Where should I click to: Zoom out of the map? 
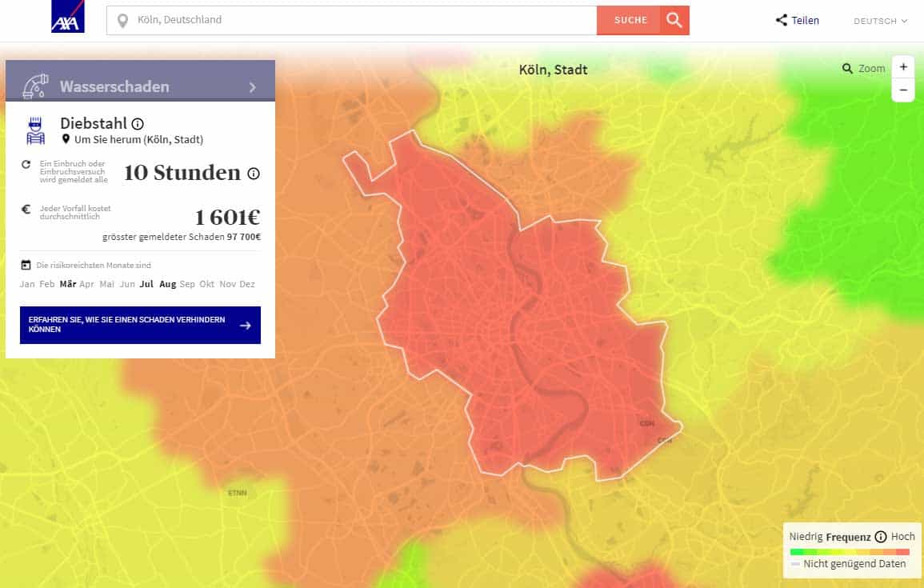[x=903, y=90]
